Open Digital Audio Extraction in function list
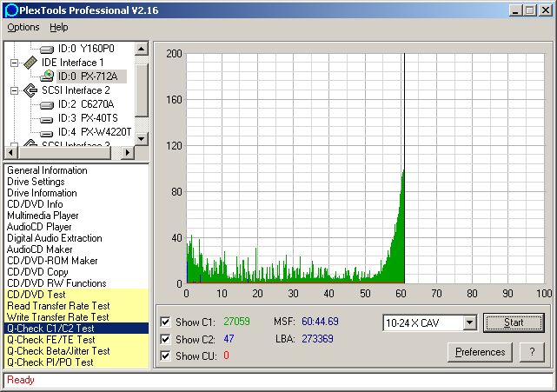The width and height of the screenshot is (557, 392). tap(55, 238)
